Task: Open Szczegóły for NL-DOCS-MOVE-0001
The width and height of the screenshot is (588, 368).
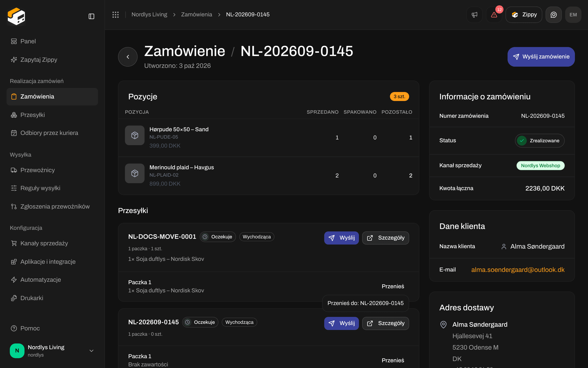Action: (x=386, y=238)
